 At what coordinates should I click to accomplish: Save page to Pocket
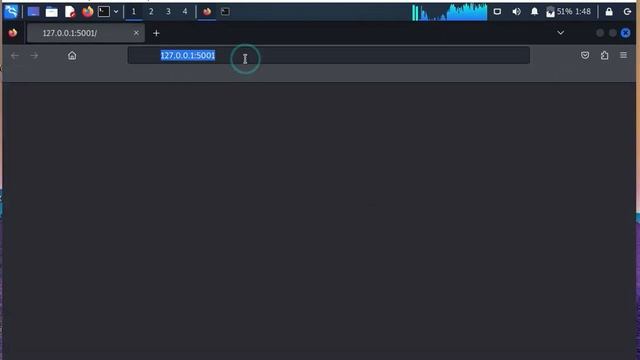(x=585, y=55)
